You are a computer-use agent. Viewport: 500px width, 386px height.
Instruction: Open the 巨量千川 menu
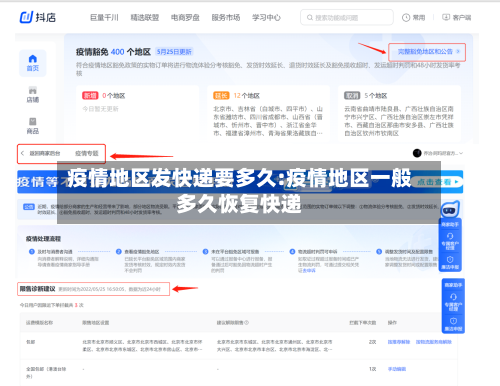click(x=104, y=18)
